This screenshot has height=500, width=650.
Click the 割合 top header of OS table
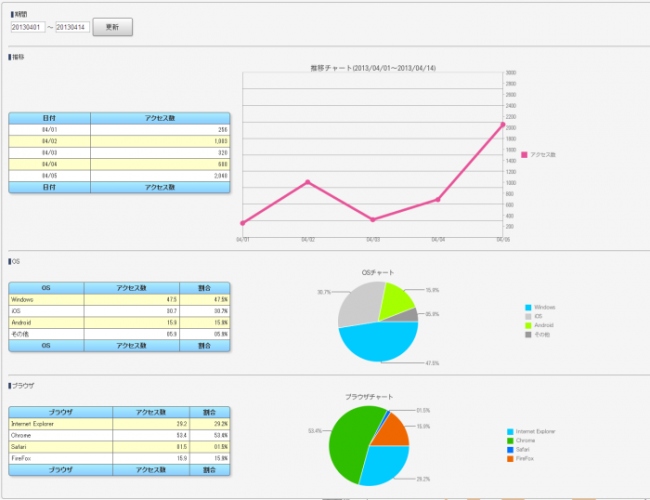(x=205, y=288)
